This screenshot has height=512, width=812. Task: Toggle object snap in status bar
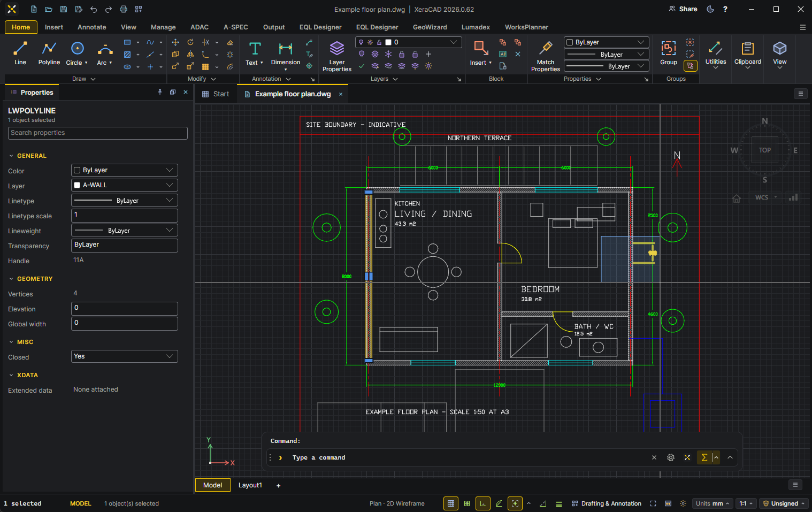pos(515,503)
